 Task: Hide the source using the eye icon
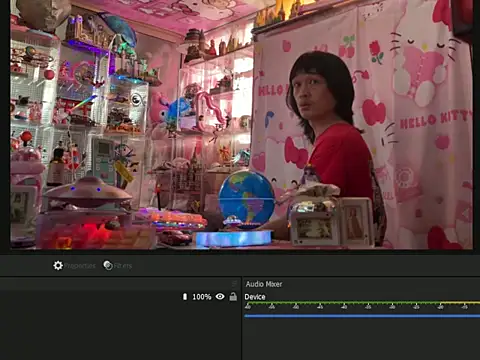[x=220, y=296]
